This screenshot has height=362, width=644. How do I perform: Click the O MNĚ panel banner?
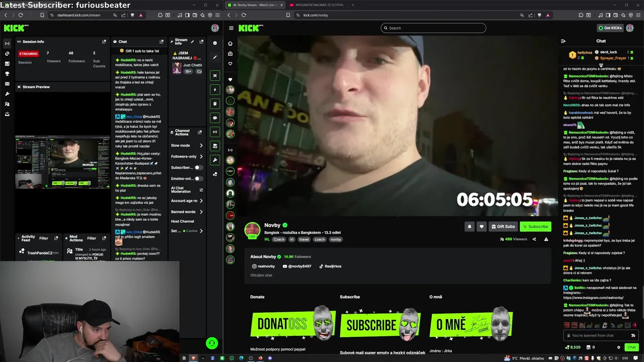click(471, 324)
